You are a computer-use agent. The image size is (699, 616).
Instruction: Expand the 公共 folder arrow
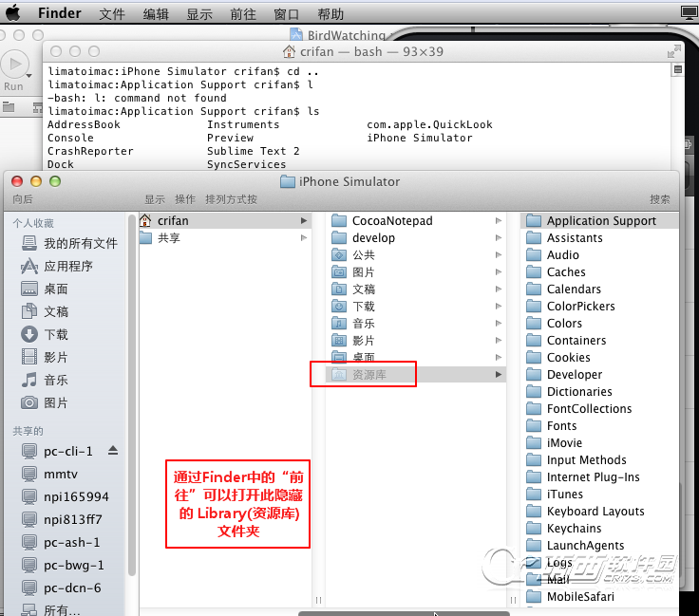click(x=499, y=254)
